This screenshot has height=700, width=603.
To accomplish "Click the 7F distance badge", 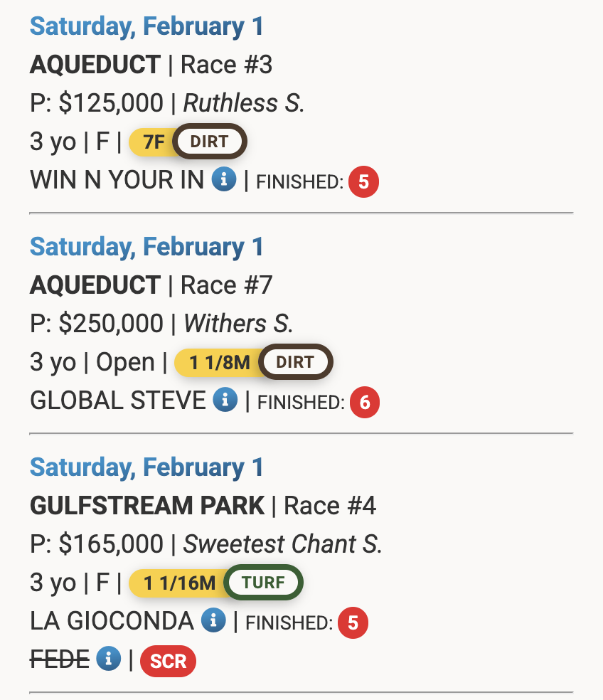I will click(x=154, y=142).
